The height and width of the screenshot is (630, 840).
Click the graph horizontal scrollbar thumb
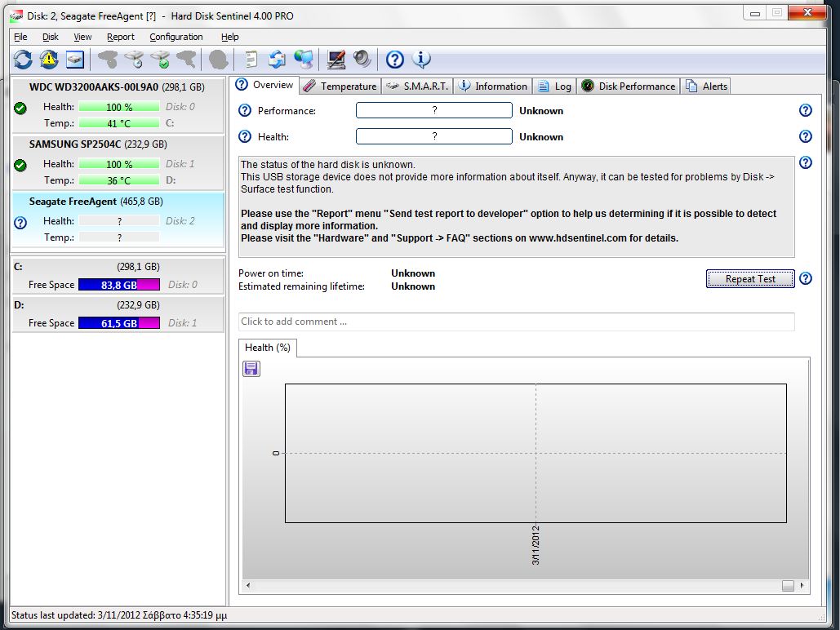(x=788, y=586)
